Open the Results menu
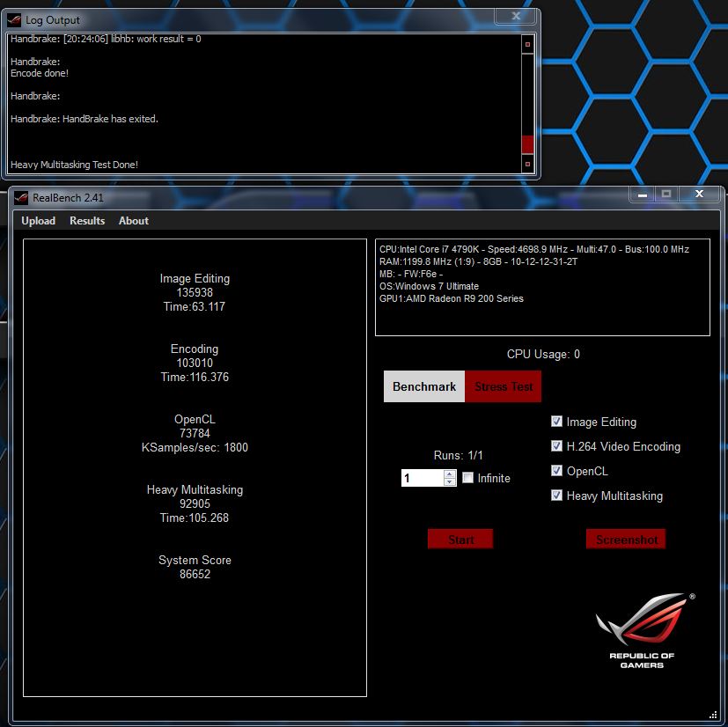The width and height of the screenshot is (728, 727). (87, 221)
